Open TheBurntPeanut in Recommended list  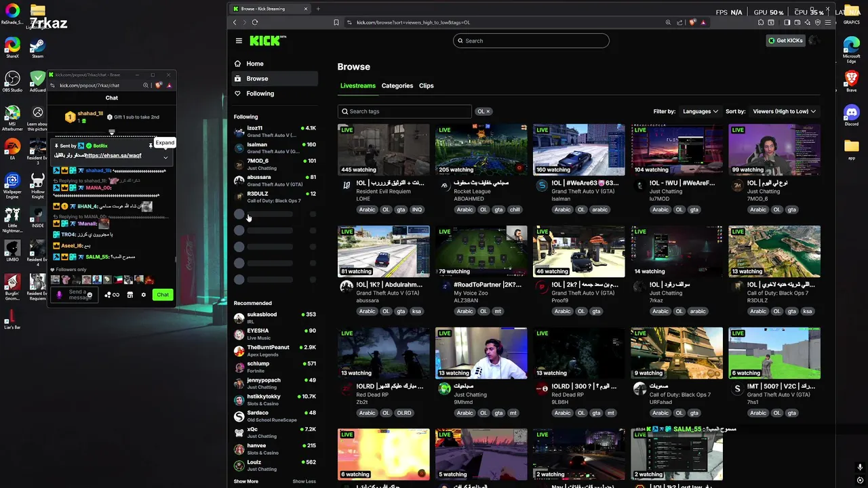click(275, 350)
